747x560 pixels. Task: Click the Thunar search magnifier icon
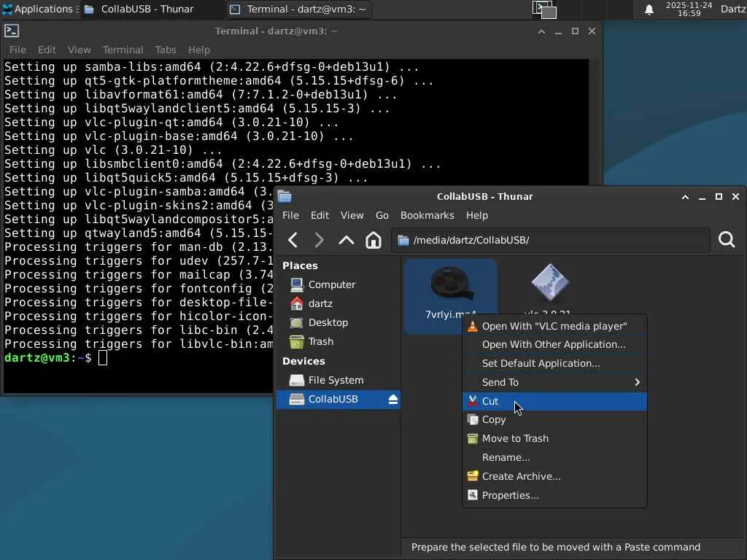[727, 239]
